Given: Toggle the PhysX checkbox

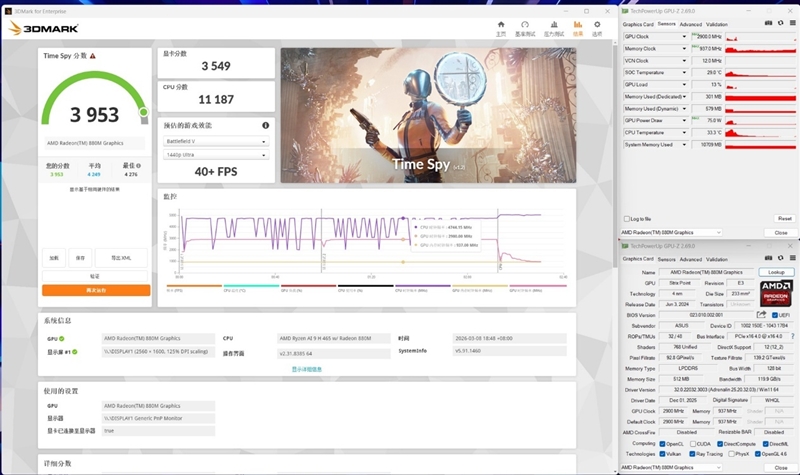Looking at the screenshot, I should pyautogui.click(x=732, y=454).
